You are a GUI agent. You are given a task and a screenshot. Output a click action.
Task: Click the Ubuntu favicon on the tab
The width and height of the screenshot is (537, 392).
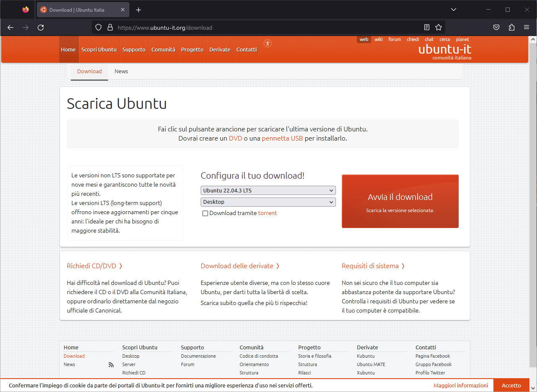[x=44, y=10]
